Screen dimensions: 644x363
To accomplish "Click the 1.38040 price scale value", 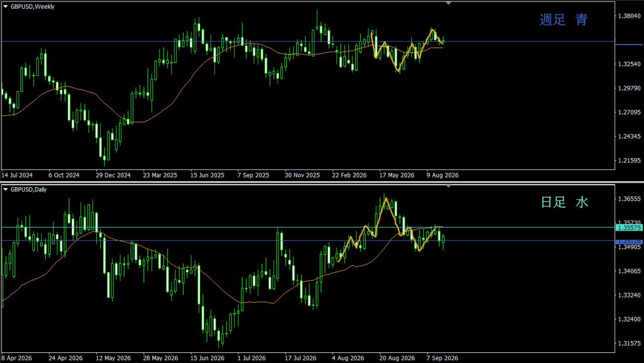I will pos(629,16).
